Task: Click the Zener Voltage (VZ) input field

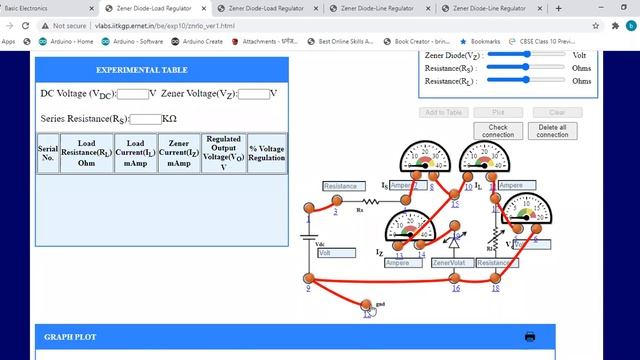Action: pyautogui.click(x=254, y=94)
